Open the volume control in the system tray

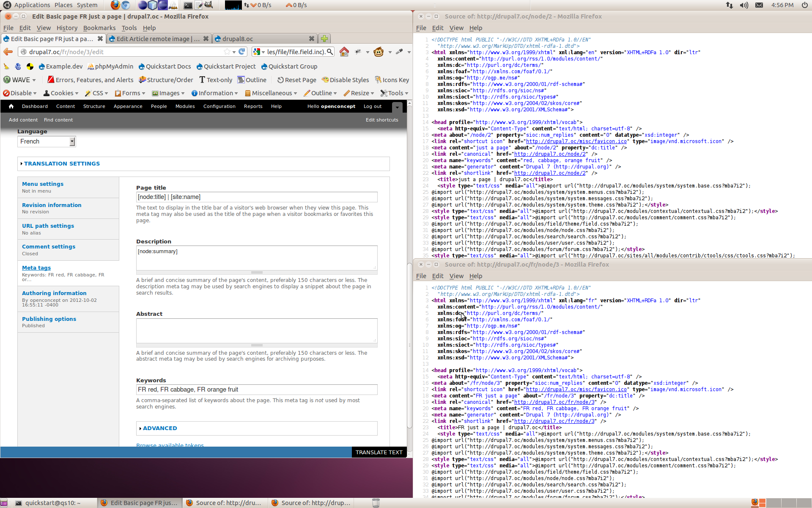744,5
